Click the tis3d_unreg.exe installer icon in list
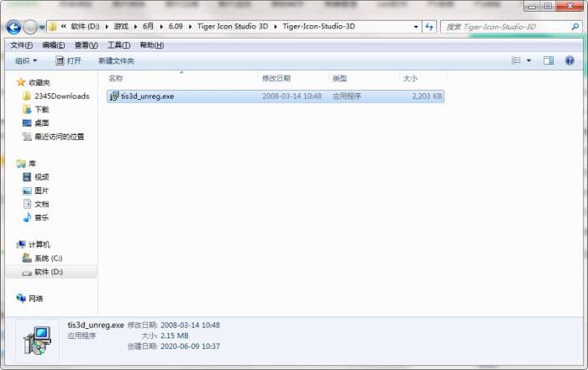Image resolution: width=588 pixels, height=370 pixels. point(113,96)
